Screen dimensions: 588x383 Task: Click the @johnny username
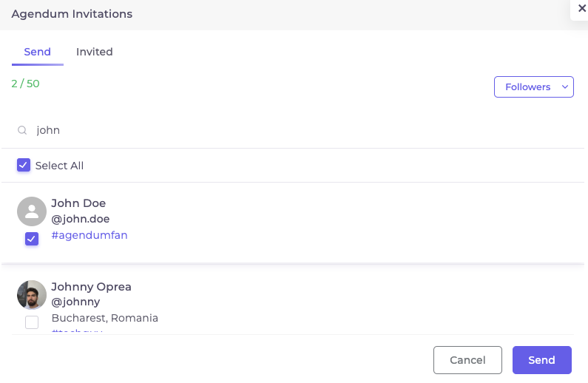click(75, 302)
